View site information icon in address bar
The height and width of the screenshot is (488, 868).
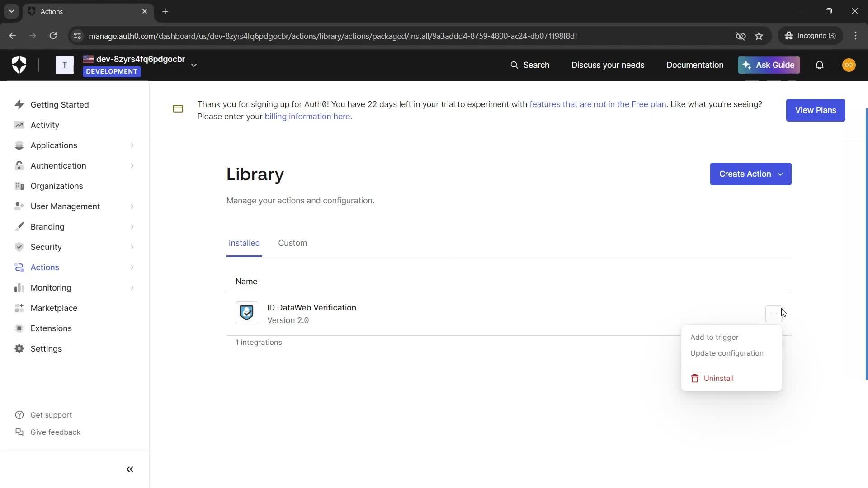click(x=77, y=36)
